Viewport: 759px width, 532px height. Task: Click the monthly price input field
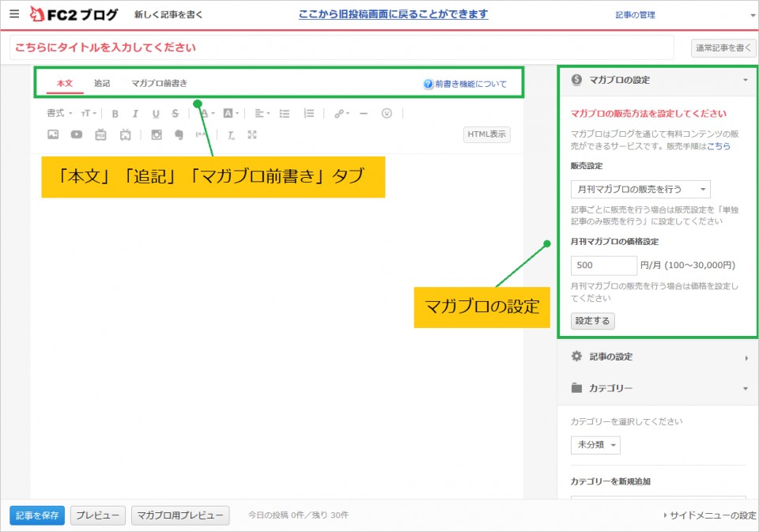click(603, 266)
